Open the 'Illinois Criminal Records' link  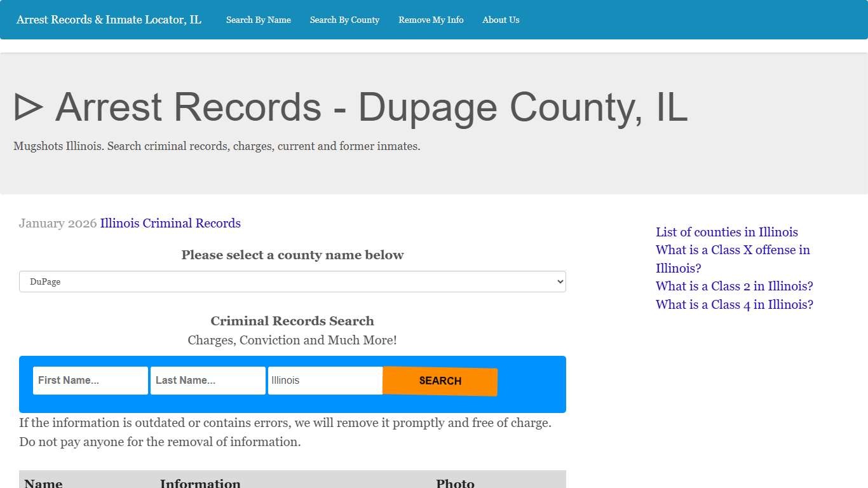click(170, 223)
